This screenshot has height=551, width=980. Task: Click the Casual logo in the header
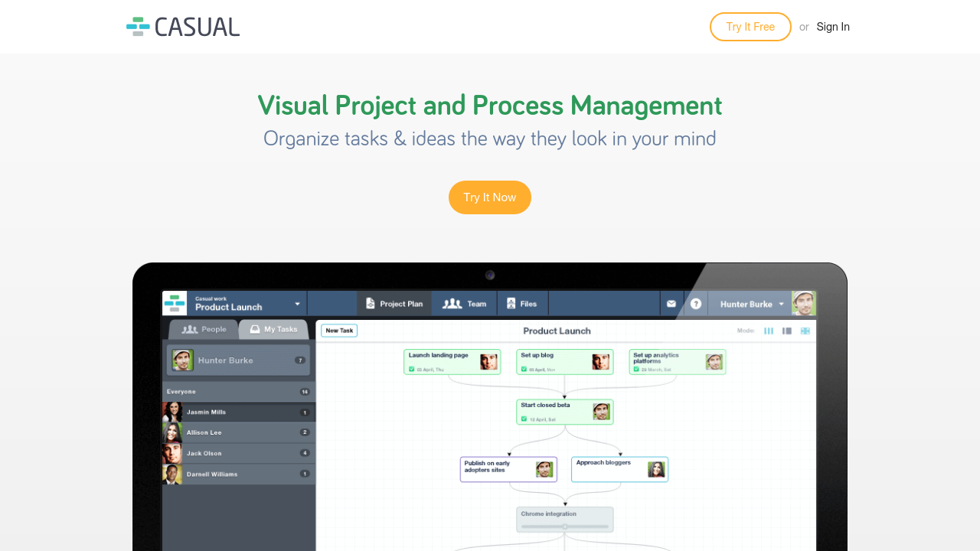click(x=183, y=27)
